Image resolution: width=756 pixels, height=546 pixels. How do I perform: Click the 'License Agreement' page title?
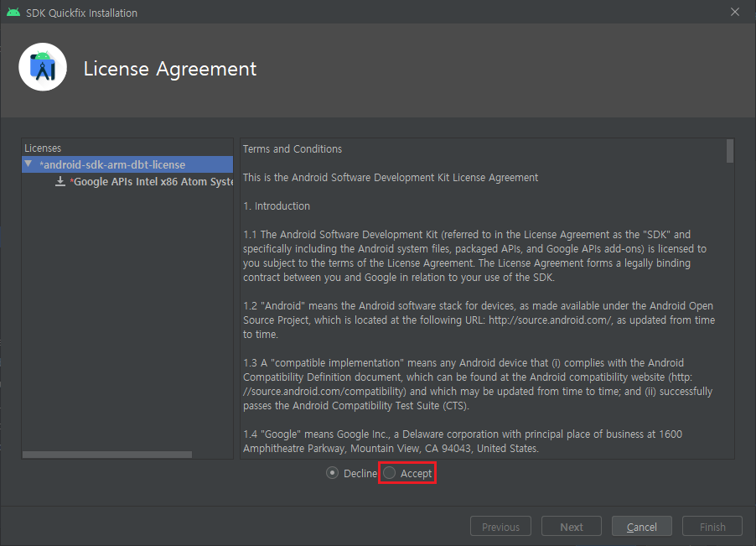pos(169,69)
